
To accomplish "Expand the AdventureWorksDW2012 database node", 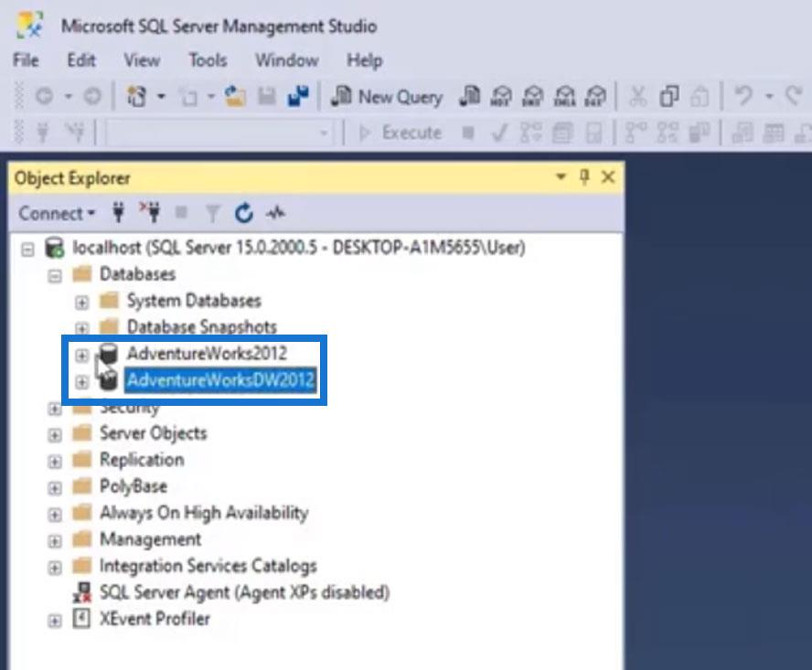I will tap(81, 382).
